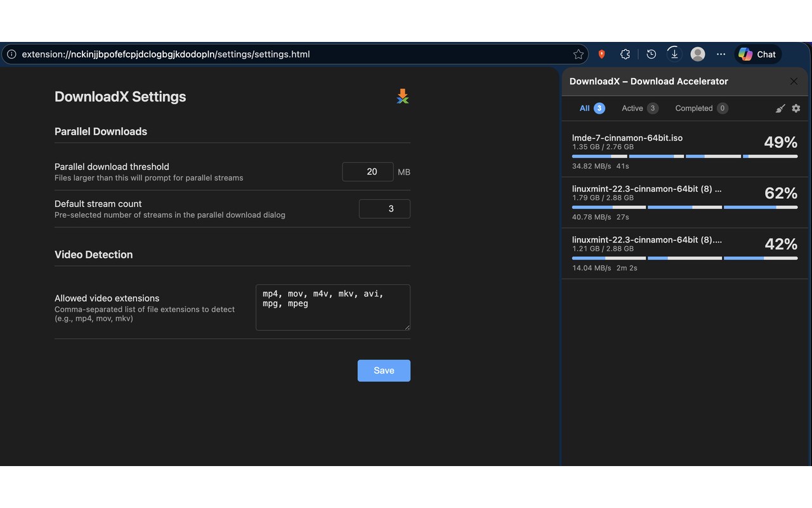Click the Allowed video extensions label
This screenshot has width=812, height=508.
point(107,298)
